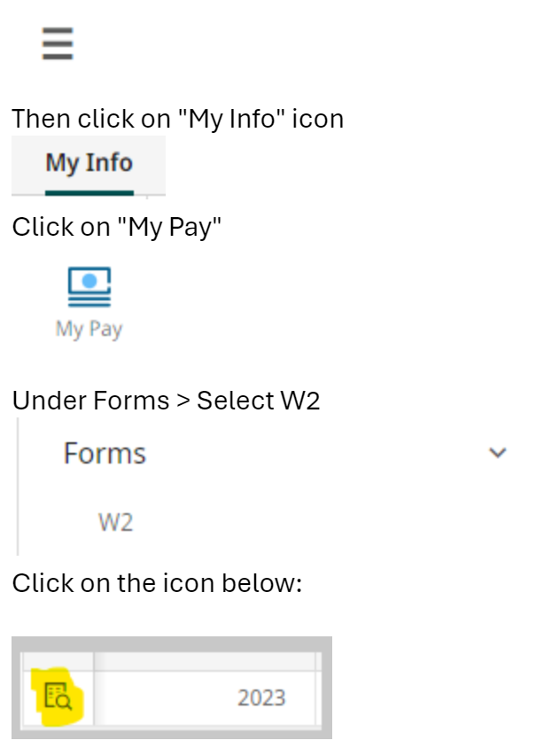544x756 pixels.
Task: Expand the Forms section heading
Action: [105, 454]
